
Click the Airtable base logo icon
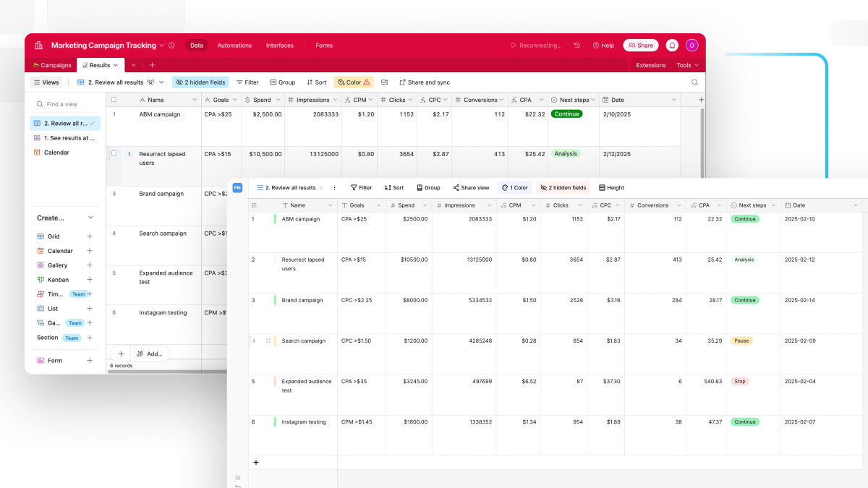coord(38,46)
